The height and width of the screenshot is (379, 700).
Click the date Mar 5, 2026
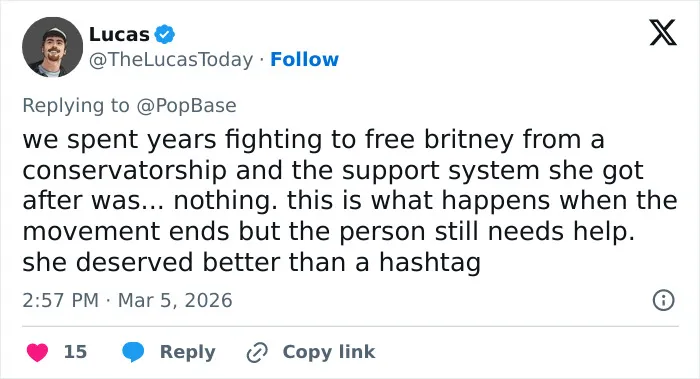[175, 300]
